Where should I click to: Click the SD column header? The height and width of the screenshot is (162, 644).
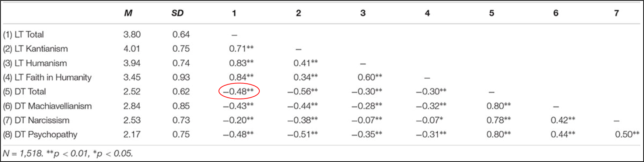pyautogui.click(x=177, y=13)
